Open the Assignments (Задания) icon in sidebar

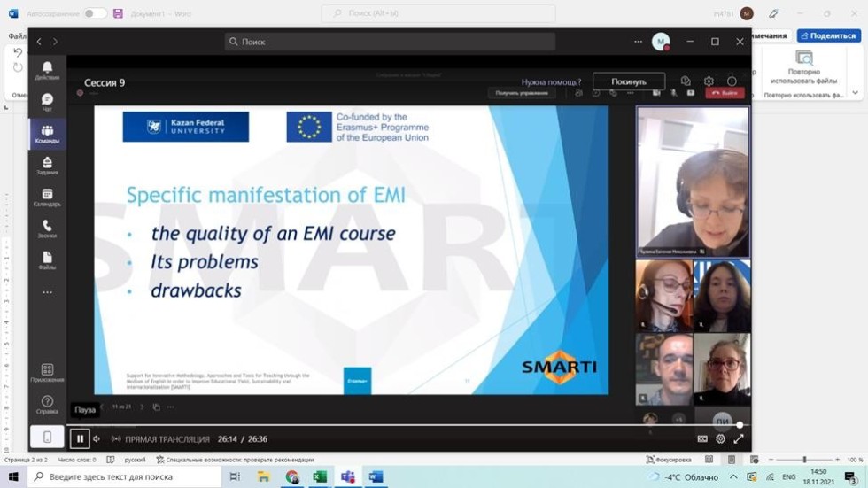coord(47,166)
